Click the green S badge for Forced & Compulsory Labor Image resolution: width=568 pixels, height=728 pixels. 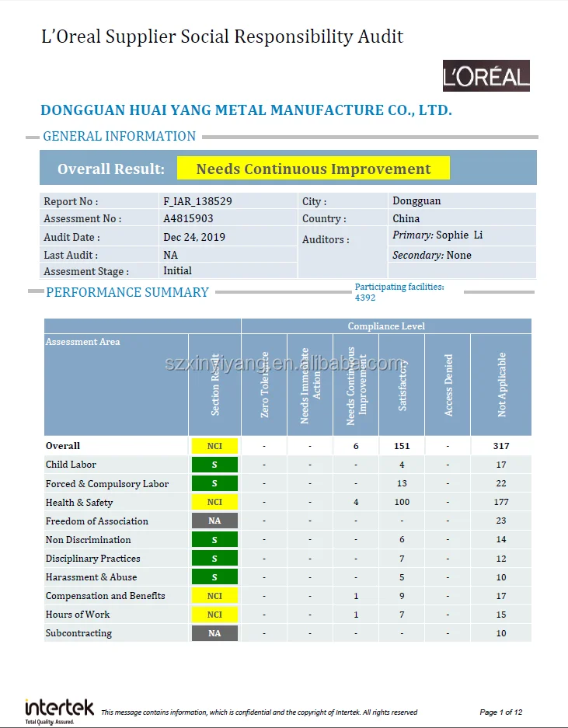[214, 483]
